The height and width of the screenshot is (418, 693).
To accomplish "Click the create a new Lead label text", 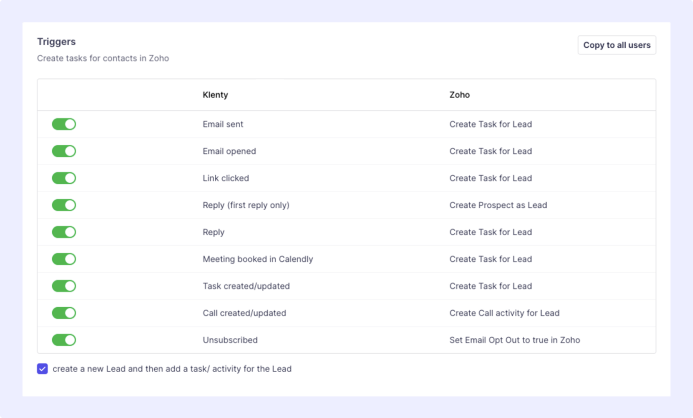I will tap(172, 369).
